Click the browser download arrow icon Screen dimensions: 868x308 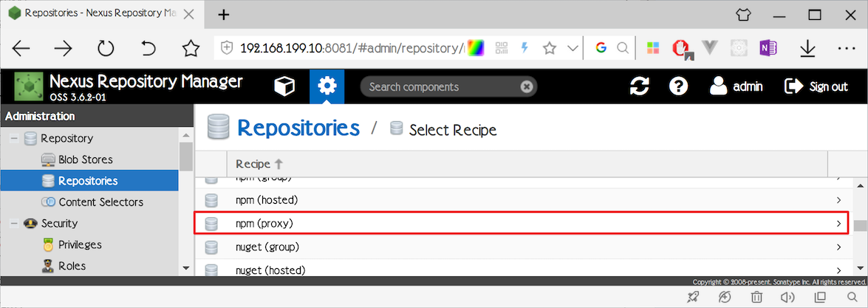pyautogui.click(x=807, y=49)
